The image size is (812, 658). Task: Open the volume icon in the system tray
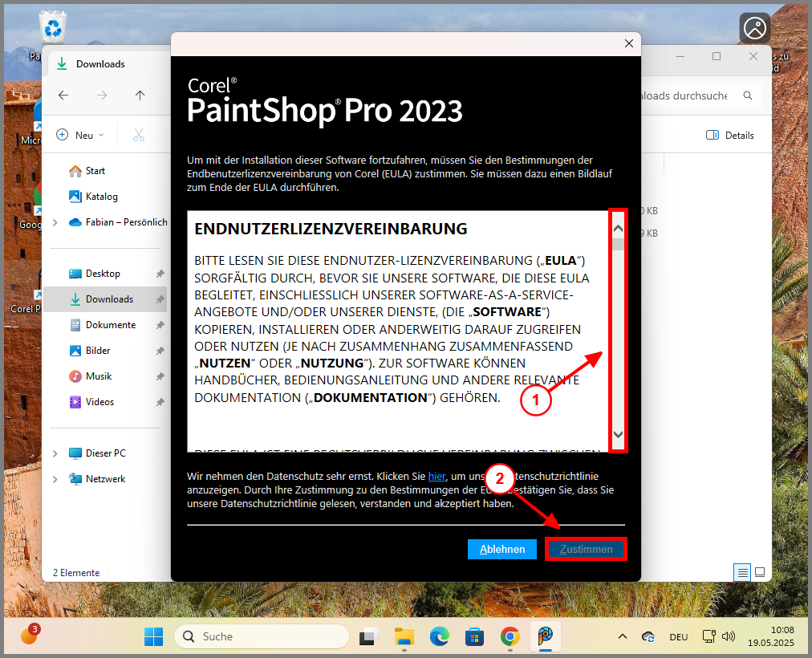[729, 636]
